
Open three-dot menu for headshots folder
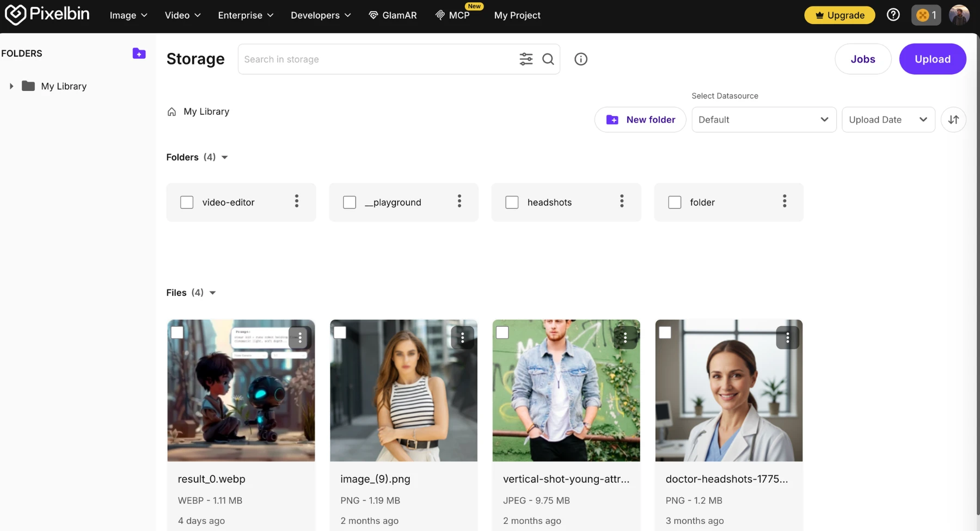tap(622, 202)
